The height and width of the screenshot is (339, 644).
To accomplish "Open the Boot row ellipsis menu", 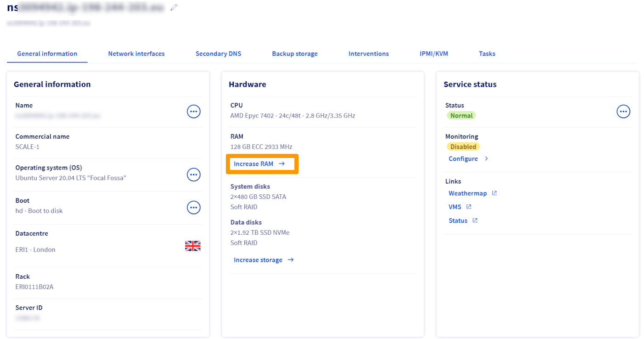I will pos(194,208).
